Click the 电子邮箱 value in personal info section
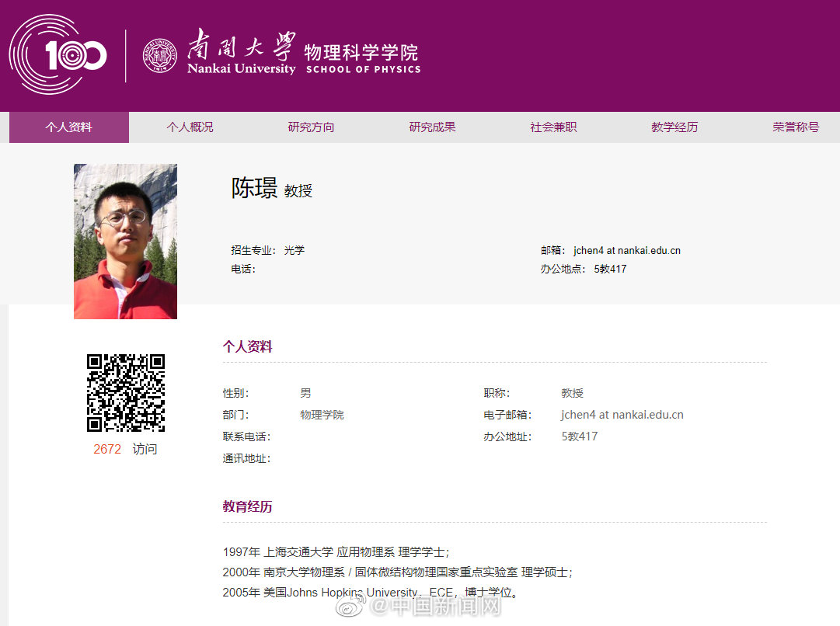 (x=622, y=415)
